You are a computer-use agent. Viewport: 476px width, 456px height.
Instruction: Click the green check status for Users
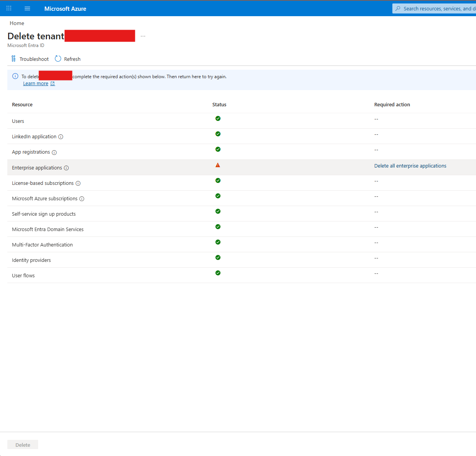(x=218, y=119)
